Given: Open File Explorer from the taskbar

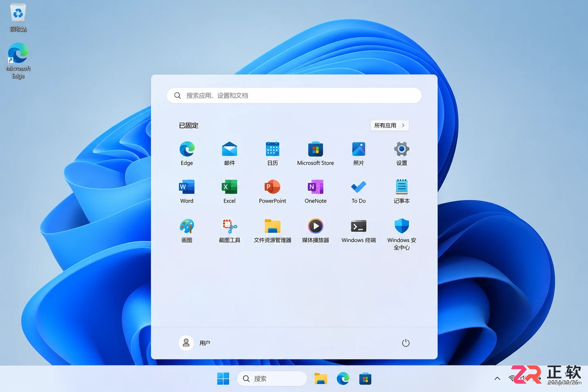Looking at the screenshot, I should click(x=321, y=379).
